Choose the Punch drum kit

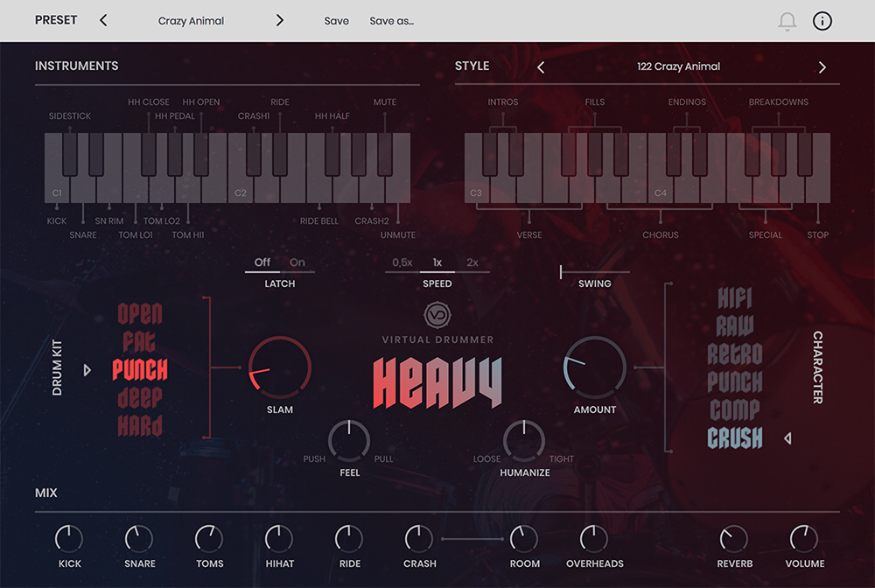pyautogui.click(x=140, y=369)
